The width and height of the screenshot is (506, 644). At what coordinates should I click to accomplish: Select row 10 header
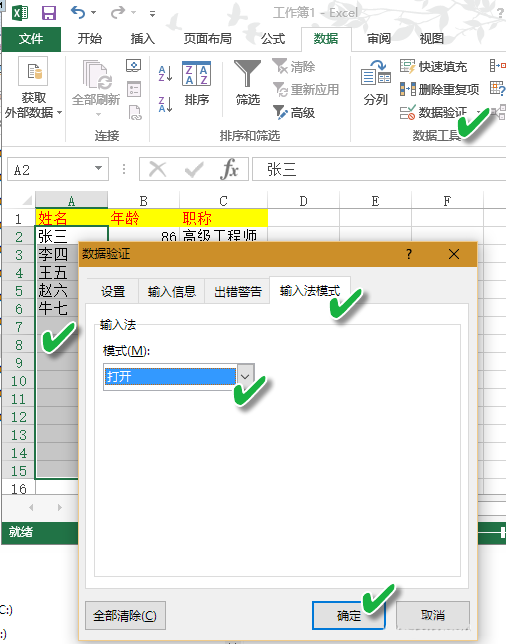[x=18, y=381]
